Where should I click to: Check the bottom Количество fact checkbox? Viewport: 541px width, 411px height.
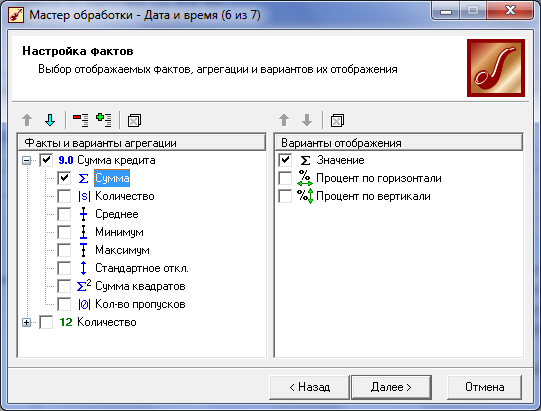tap(46, 322)
